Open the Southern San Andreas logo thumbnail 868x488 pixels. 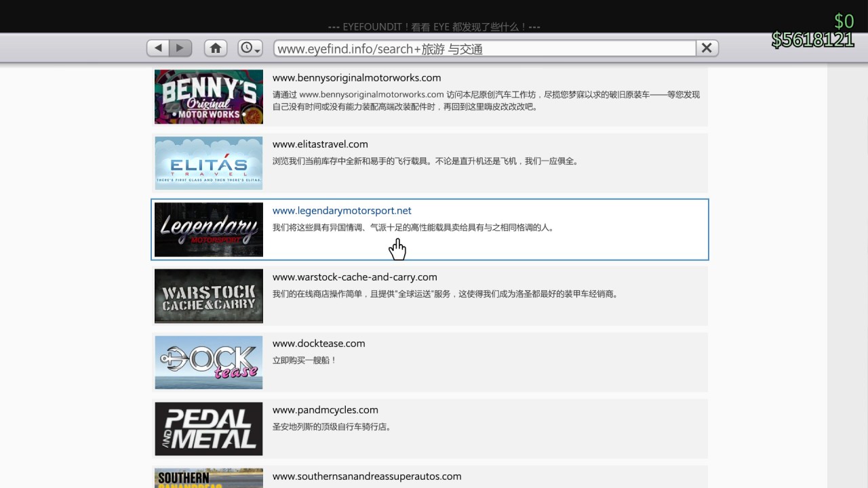pos(209,478)
